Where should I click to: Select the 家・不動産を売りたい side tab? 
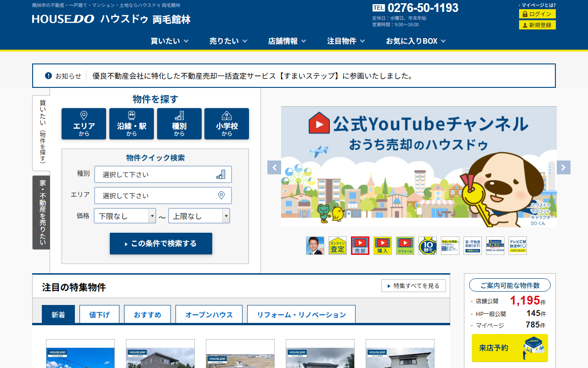41,213
